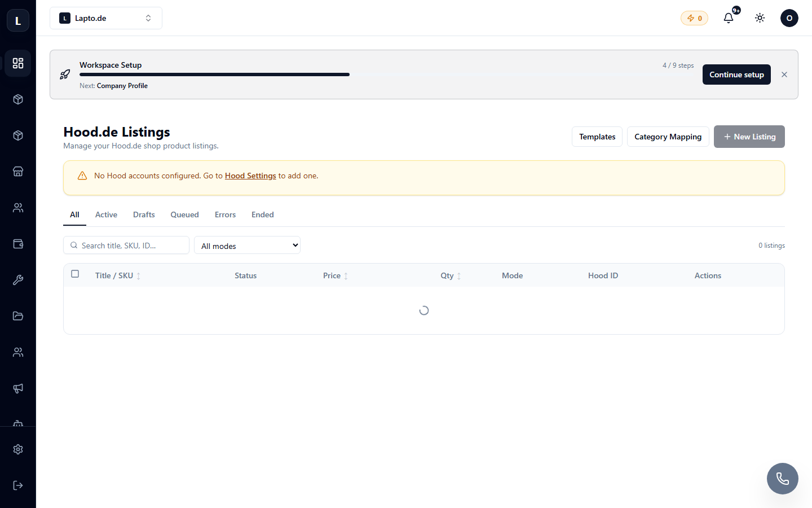
Task: Click the box icon just below the dashboard icon
Action: pos(18,99)
